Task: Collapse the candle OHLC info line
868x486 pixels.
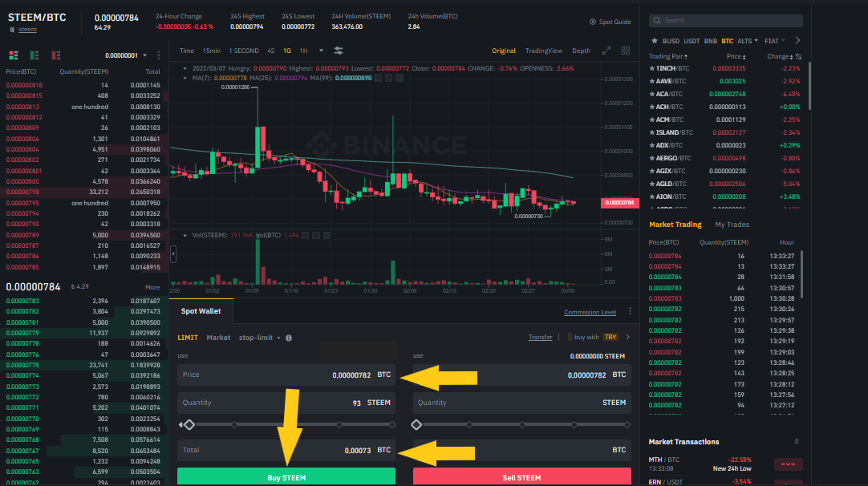Action: (x=185, y=69)
